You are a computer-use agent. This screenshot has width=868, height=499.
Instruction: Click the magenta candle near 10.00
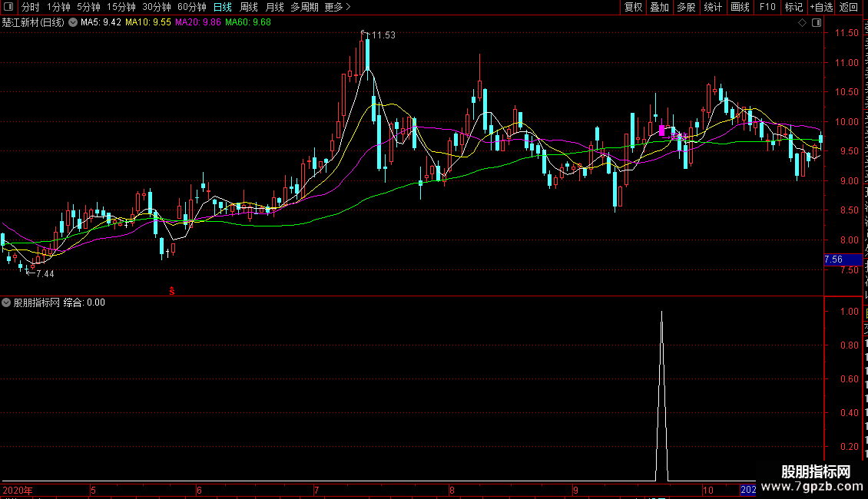click(x=662, y=131)
